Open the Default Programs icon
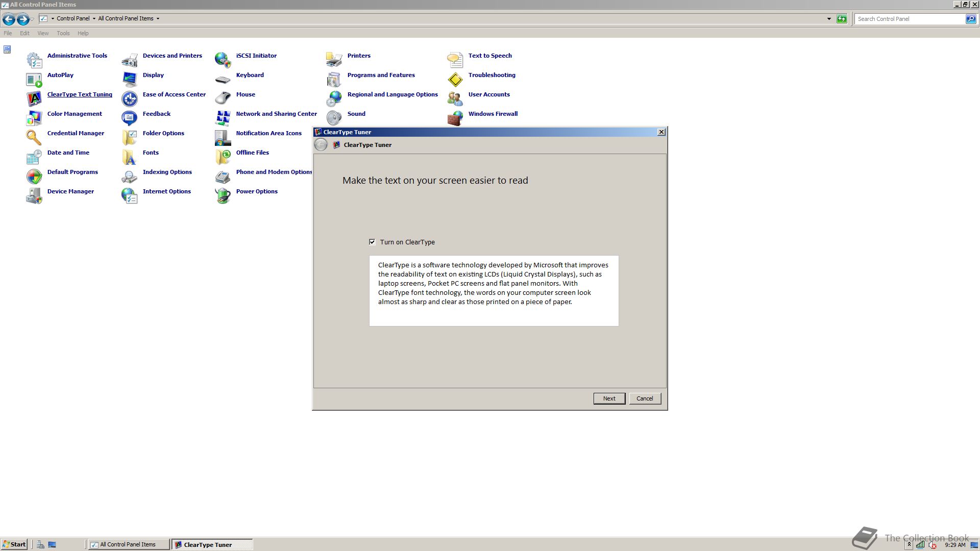This screenshot has width=980, height=551. 34,177
